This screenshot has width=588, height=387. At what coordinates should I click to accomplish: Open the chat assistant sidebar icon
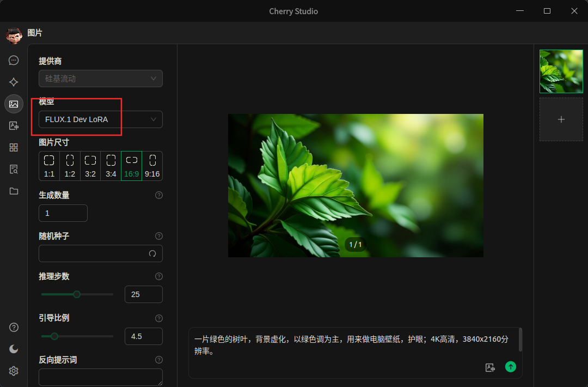(14, 61)
